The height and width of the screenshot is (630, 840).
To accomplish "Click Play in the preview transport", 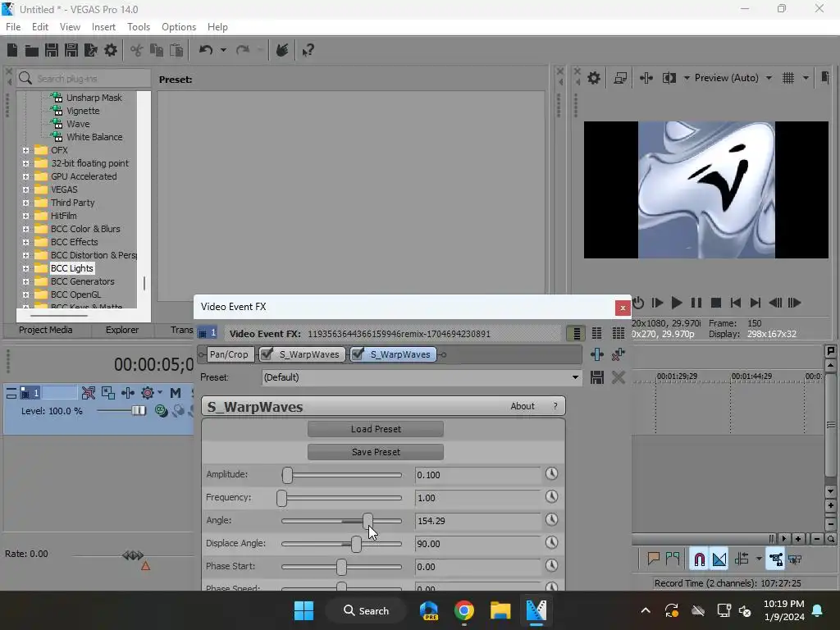I will [677, 303].
